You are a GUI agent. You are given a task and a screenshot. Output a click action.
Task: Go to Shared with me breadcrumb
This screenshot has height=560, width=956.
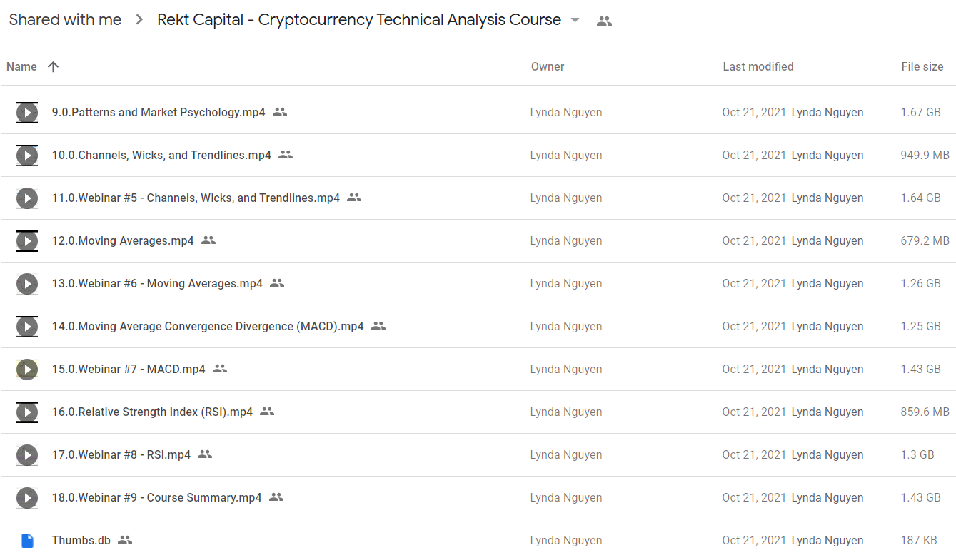point(65,20)
